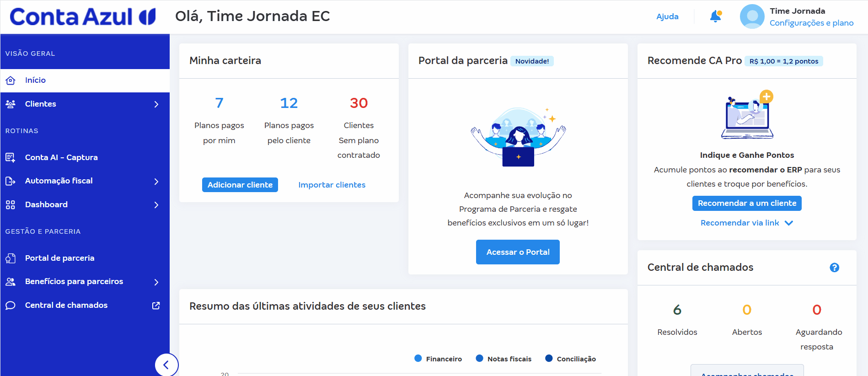The image size is (868, 376).
Task: Open the Central de chamados help question icon
Action: click(x=835, y=268)
